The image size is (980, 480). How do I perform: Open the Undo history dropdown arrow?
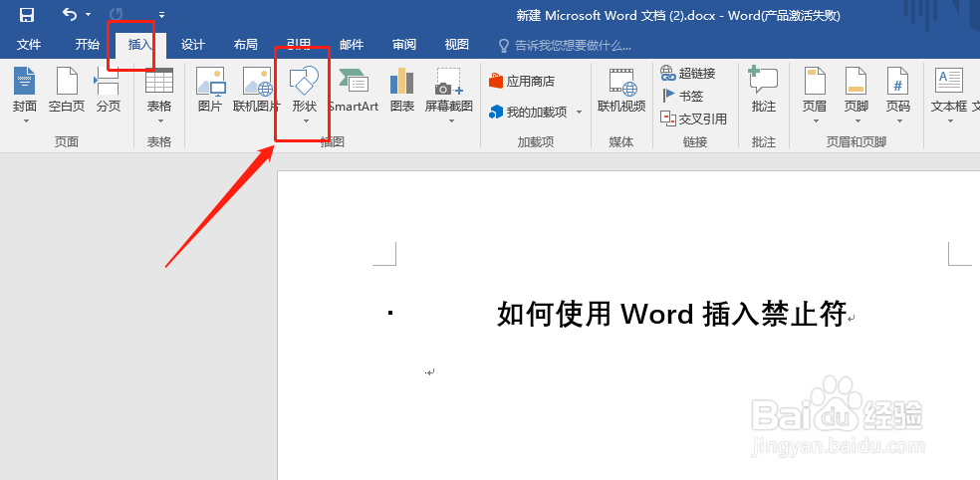pos(88,14)
